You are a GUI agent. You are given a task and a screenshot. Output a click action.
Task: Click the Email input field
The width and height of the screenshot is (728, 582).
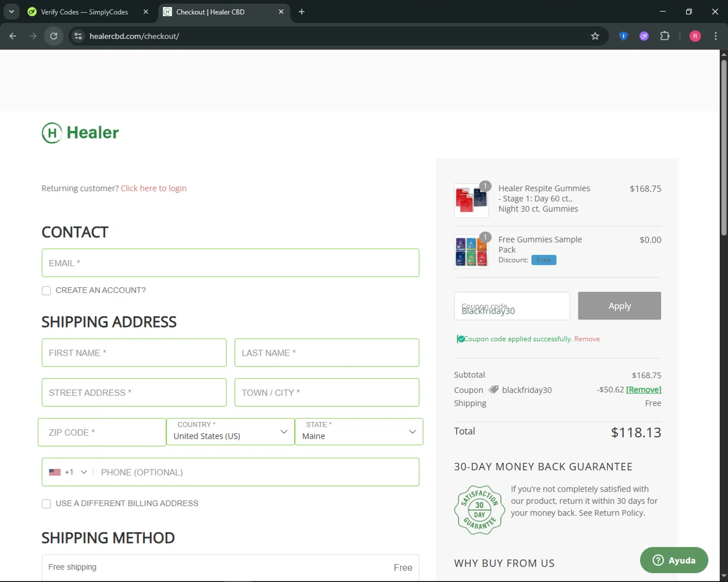(x=231, y=263)
